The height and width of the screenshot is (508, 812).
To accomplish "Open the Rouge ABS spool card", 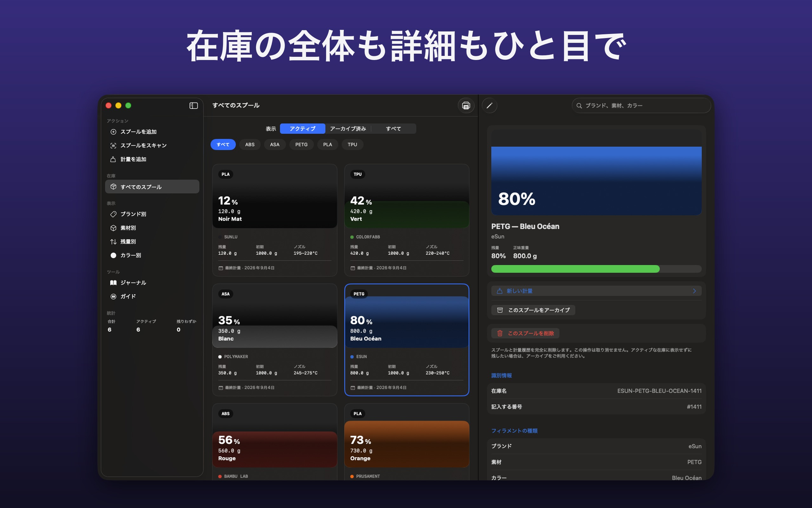I will pyautogui.click(x=275, y=442).
